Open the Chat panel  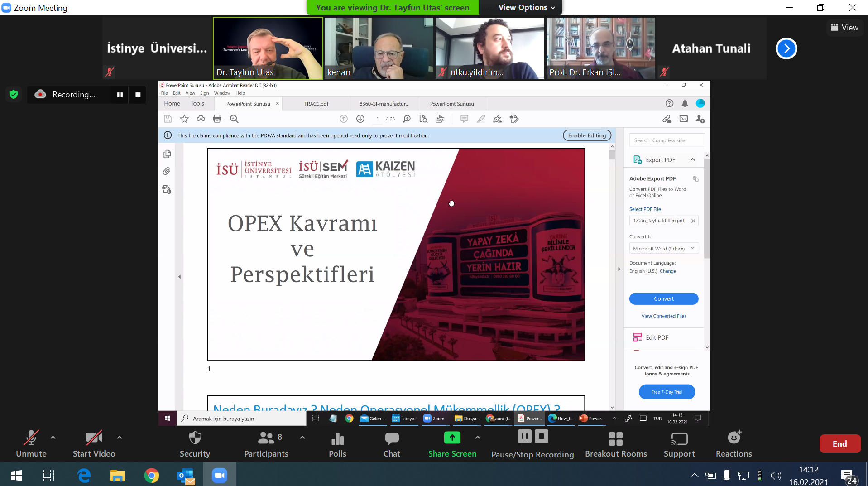(x=392, y=439)
